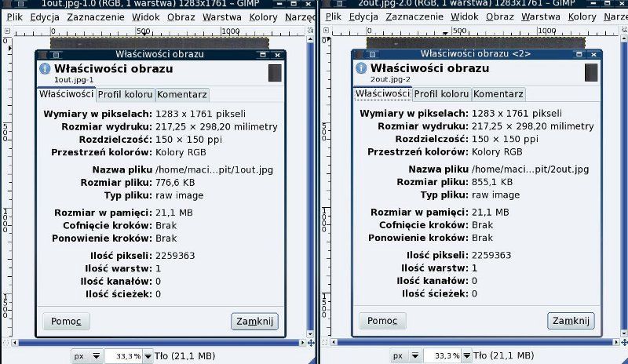Click zoom-on-resize icon at left window top-right
This screenshot has width=628, height=364.
point(310,31)
